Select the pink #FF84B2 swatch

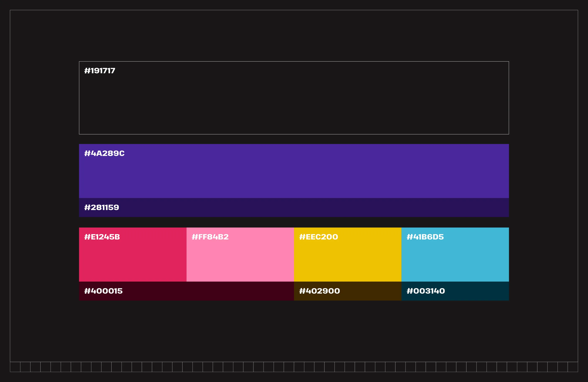click(x=240, y=262)
